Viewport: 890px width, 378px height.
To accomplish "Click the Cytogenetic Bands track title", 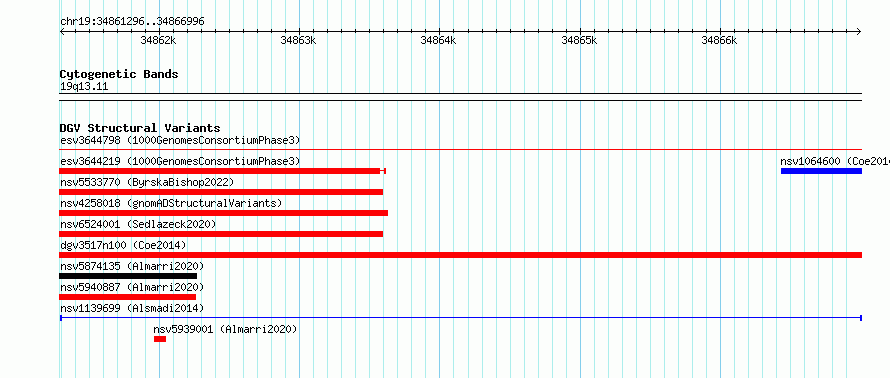I will pos(119,74).
